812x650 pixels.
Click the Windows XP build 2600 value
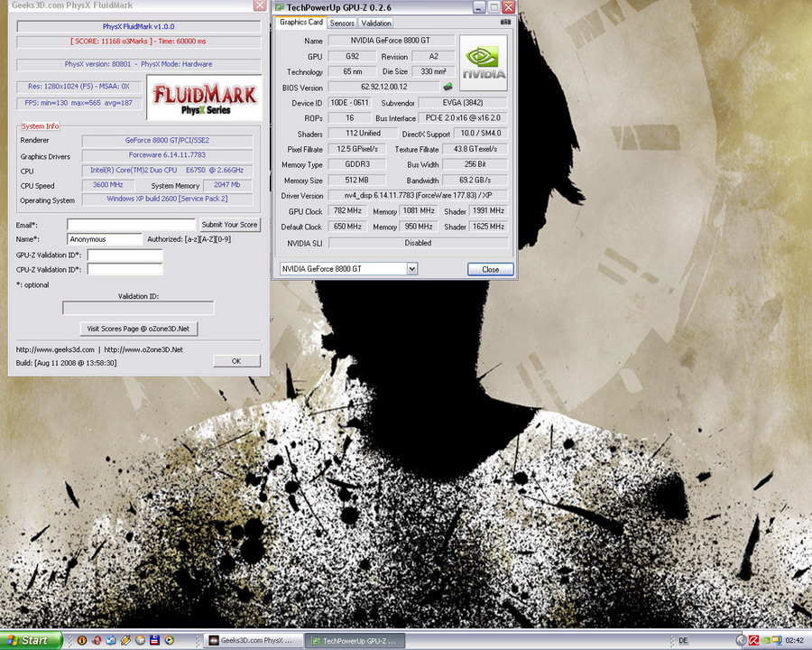pos(167,199)
